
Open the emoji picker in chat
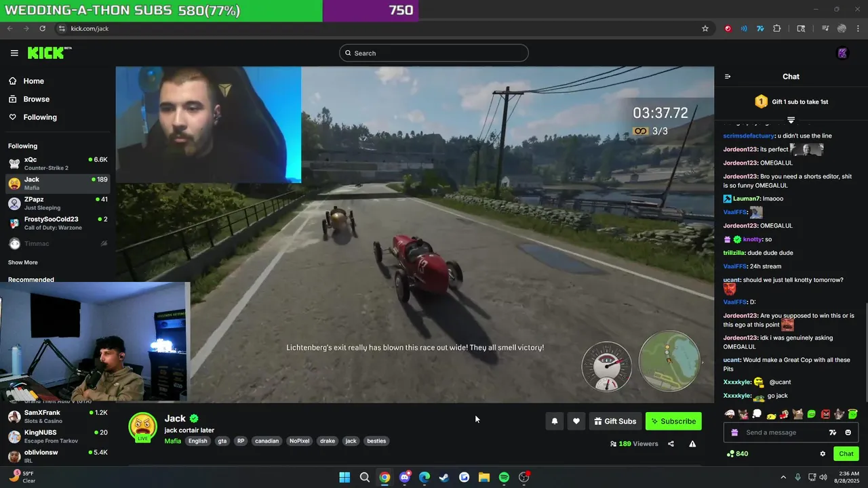tap(848, 432)
